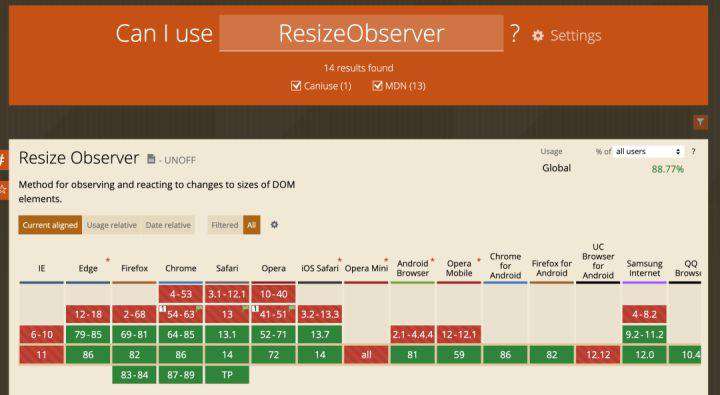
Task: Click Edge 79-85 supported cell
Action: point(88,334)
